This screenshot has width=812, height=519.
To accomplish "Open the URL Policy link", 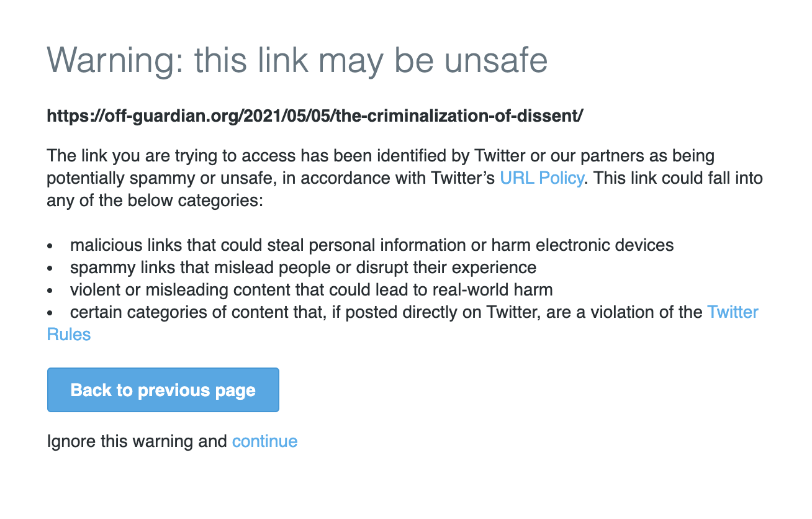I will (541, 178).
